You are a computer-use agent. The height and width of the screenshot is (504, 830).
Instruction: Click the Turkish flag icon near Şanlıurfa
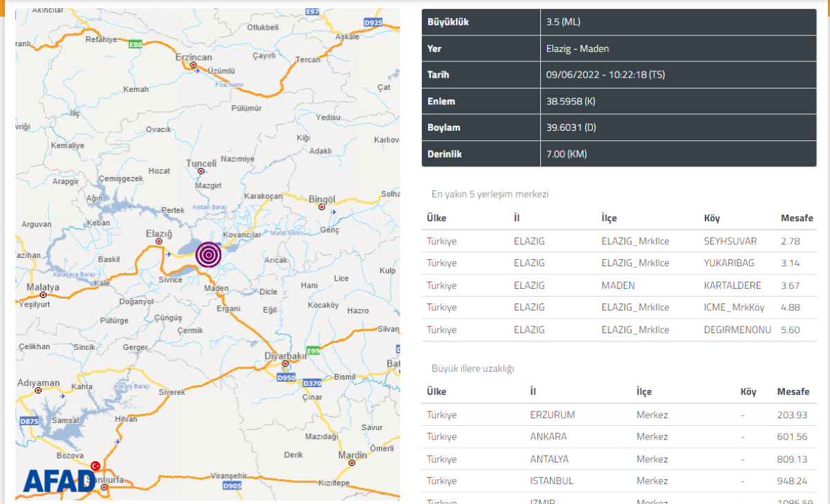point(95,466)
